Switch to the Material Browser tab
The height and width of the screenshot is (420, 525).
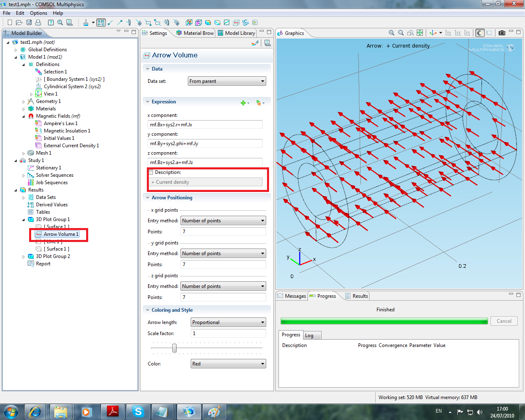pos(195,33)
